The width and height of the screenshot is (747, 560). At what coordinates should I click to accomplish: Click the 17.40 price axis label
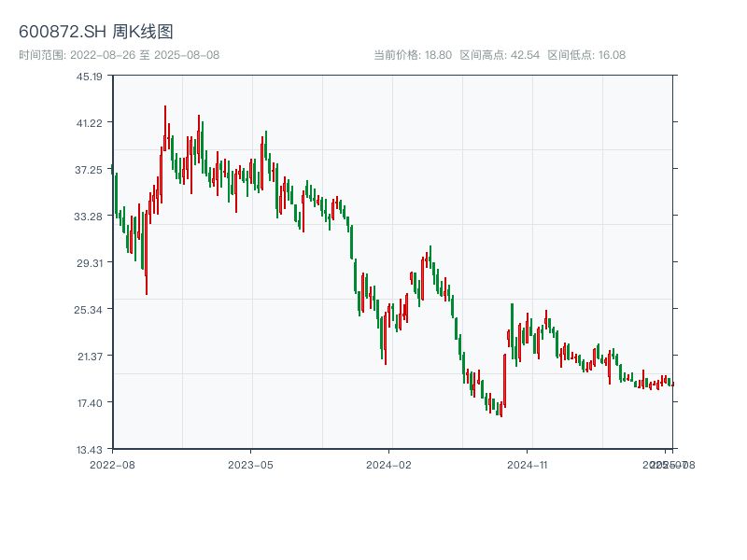(x=90, y=403)
